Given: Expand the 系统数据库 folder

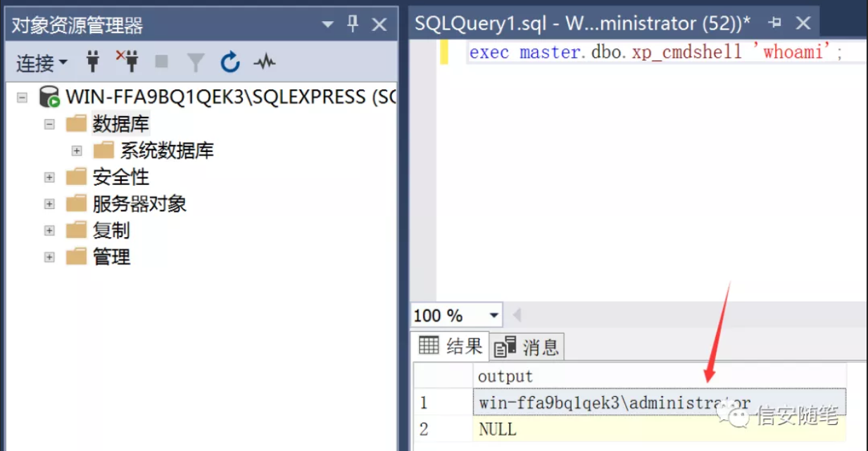Looking at the screenshot, I should [77, 151].
